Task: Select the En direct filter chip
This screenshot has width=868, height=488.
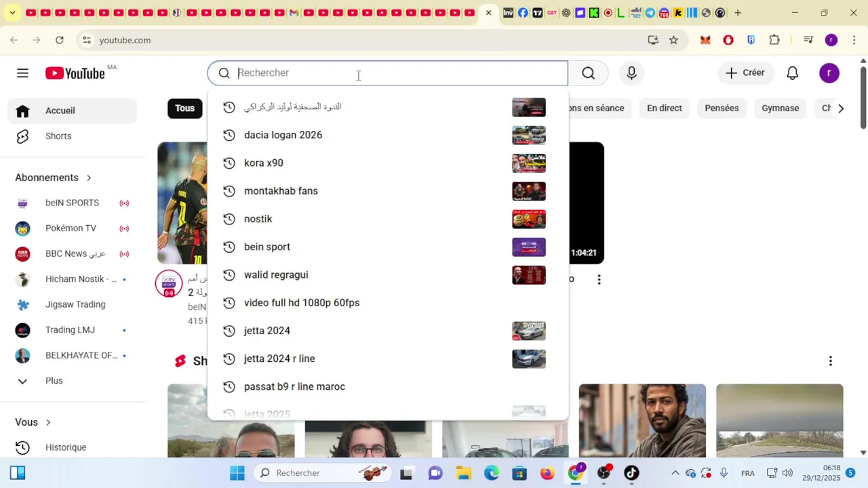Action: click(x=664, y=108)
